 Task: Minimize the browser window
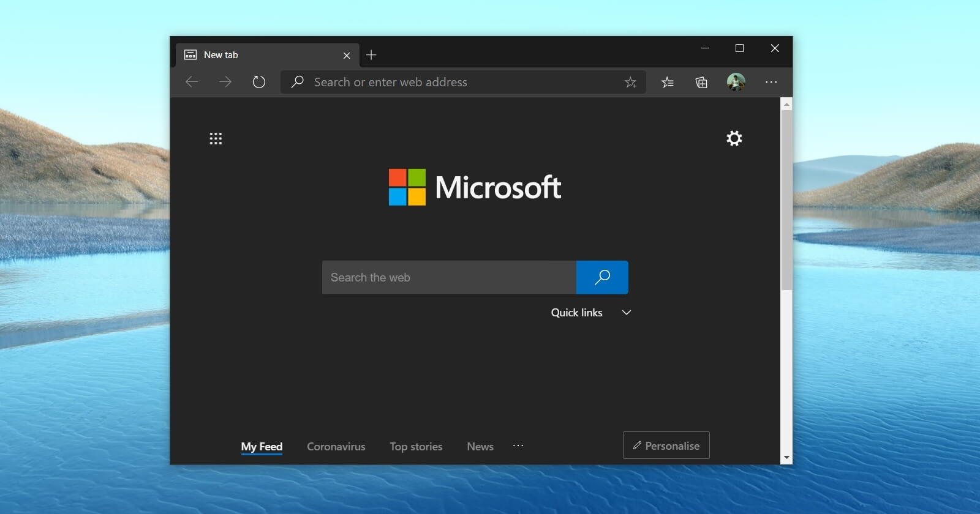point(705,48)
